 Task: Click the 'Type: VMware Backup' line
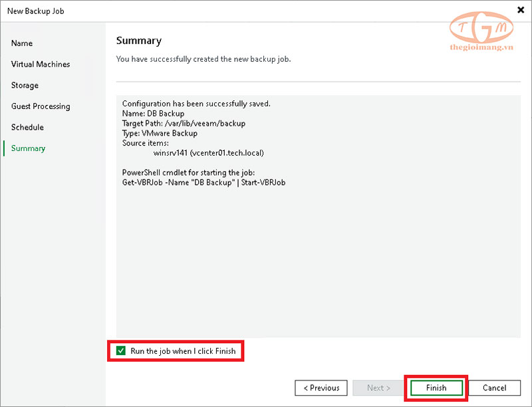point(160,133)
